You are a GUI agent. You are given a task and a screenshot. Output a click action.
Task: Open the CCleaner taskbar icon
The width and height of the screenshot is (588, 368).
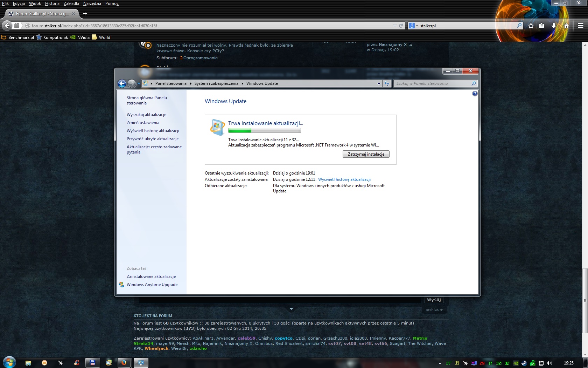[x=77, y=363]
